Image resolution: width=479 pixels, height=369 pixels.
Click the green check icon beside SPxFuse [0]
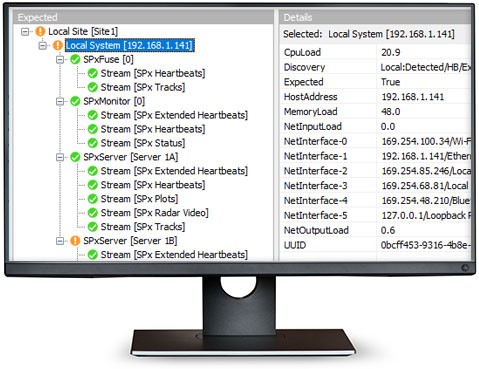(75, 59)
